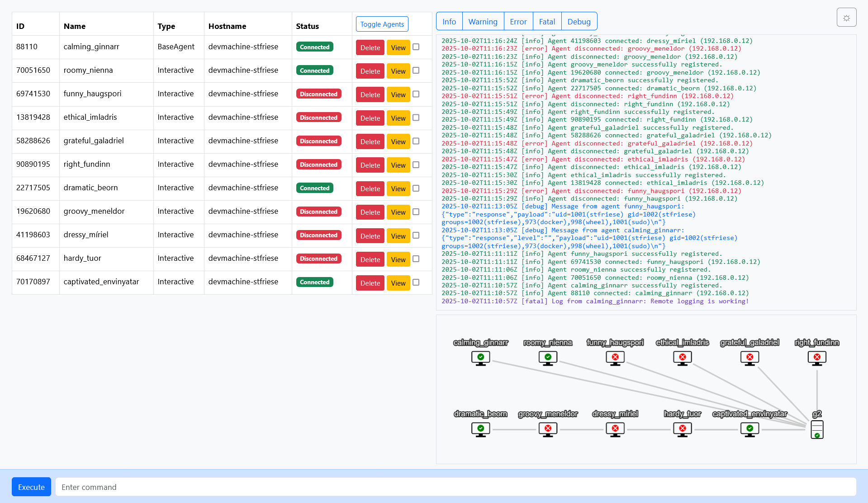
Task: Focus the Enter command input field
Action: 455,487
